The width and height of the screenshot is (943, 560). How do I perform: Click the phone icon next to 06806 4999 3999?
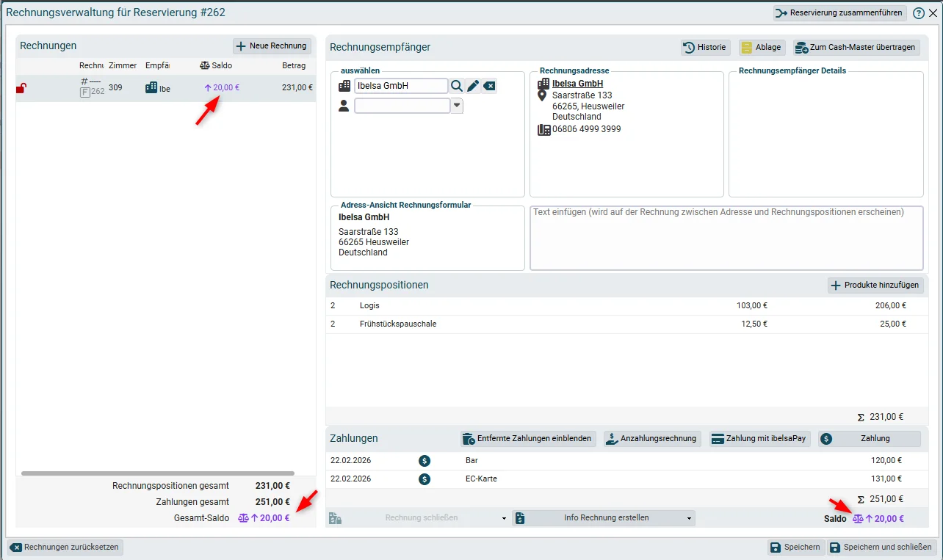pos(544,130)
